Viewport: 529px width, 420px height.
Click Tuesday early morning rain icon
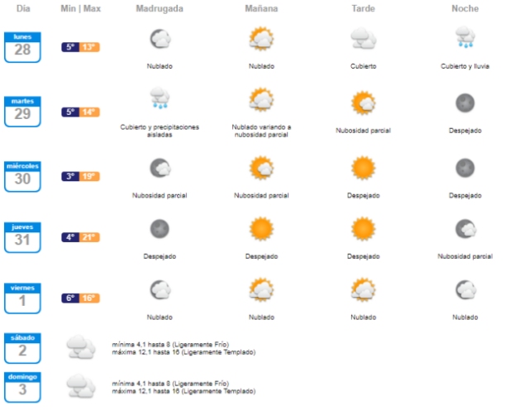coord(160,100)
